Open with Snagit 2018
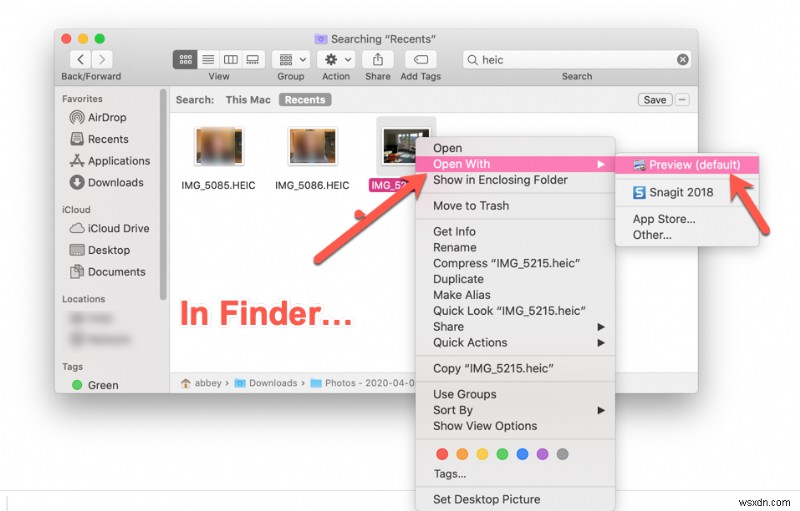 coord(687,193)
